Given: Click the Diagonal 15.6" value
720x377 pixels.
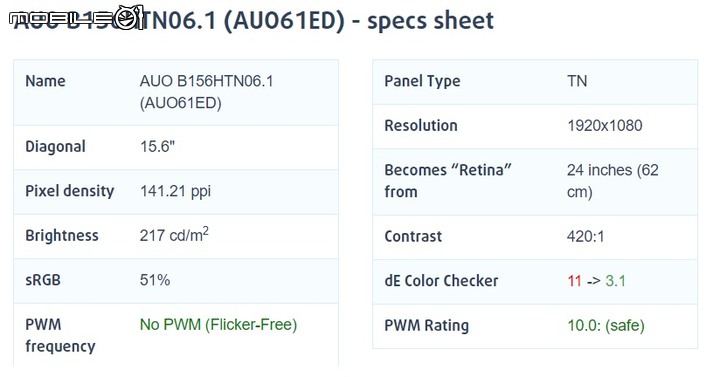Looking at the screenshot, I should (x=157, y=146).
